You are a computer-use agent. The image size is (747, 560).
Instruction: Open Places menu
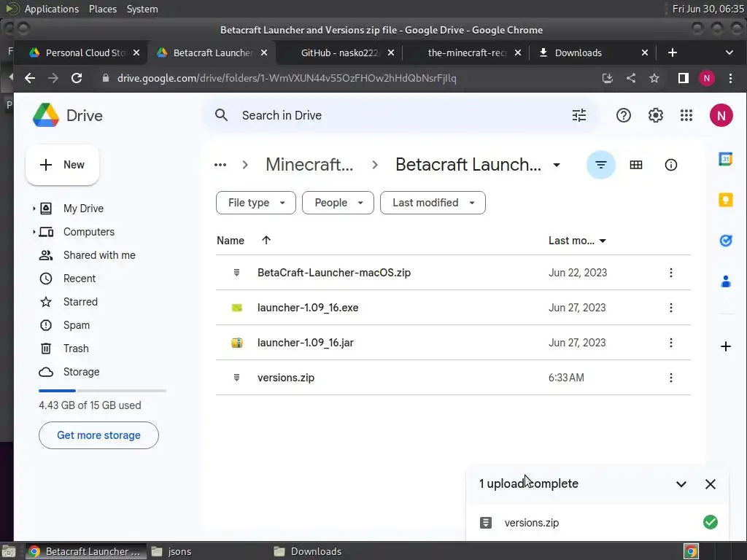(x=103, y=9)
